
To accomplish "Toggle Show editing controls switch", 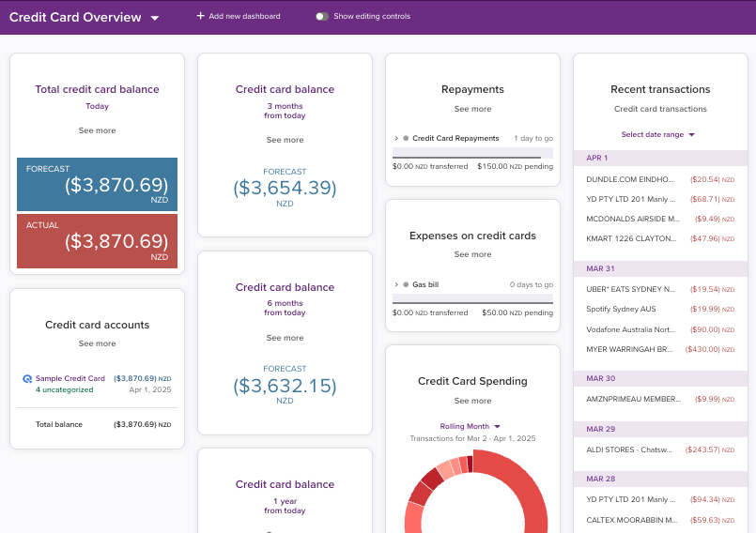I will tap(321, 16).
